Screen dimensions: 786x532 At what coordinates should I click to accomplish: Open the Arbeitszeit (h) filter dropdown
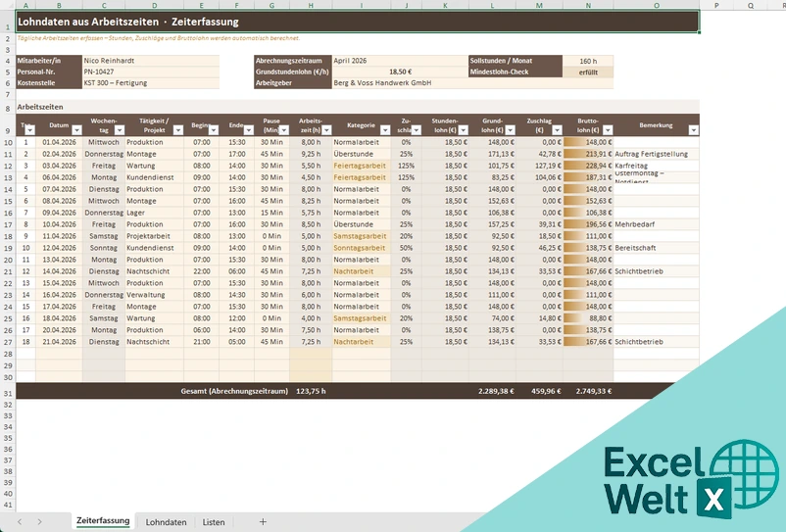(x=326, y=130)
